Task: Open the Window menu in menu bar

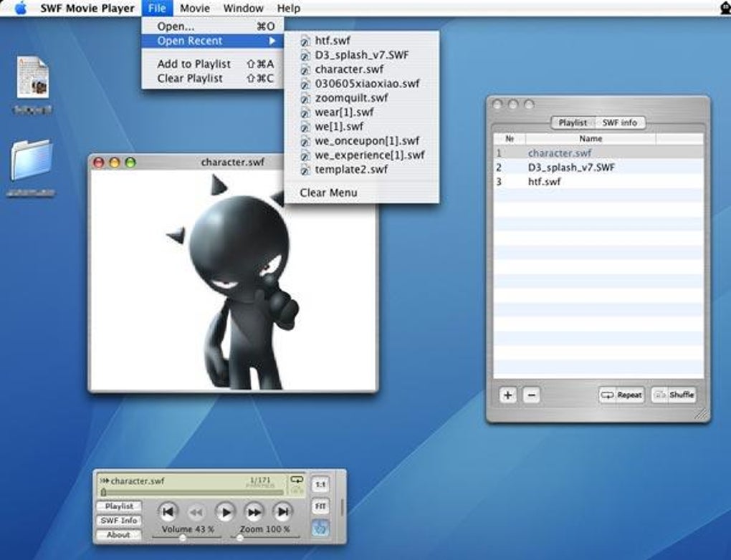Action: click(x=243, y=8)
